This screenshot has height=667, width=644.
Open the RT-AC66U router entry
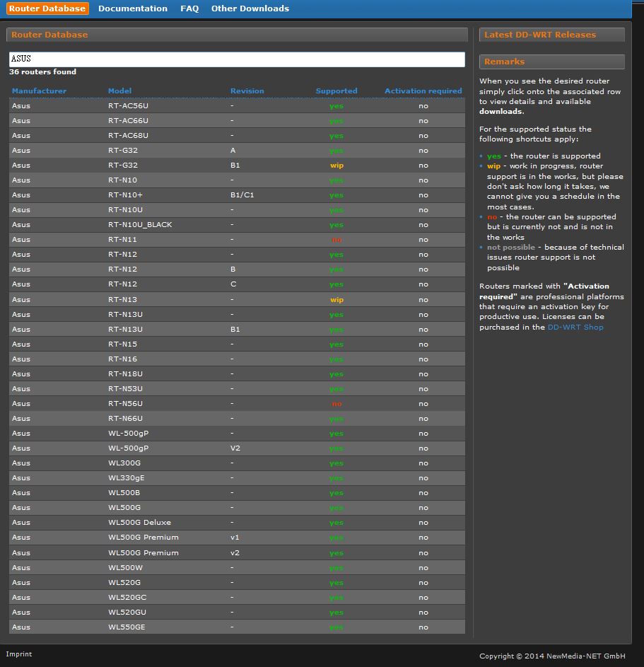coord(237,121)
